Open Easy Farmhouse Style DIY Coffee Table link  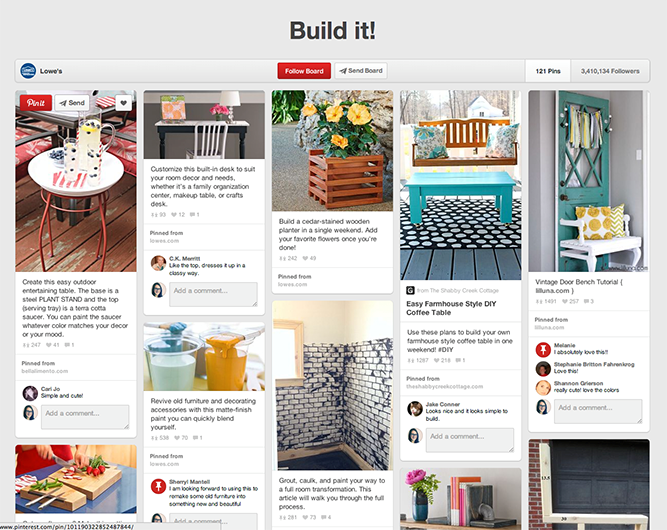click(451, 308)
